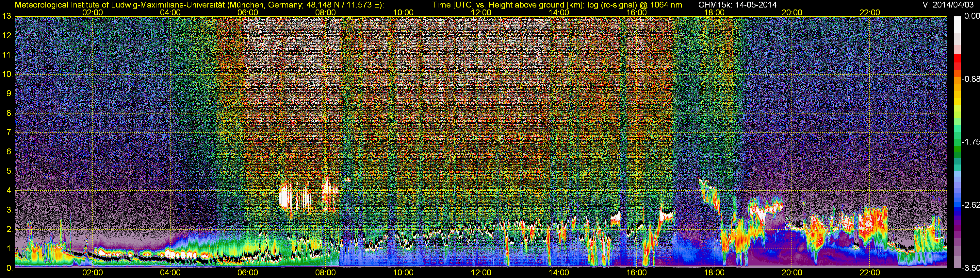Click the '04:00' label on the lower time axis

click(170, 273)
